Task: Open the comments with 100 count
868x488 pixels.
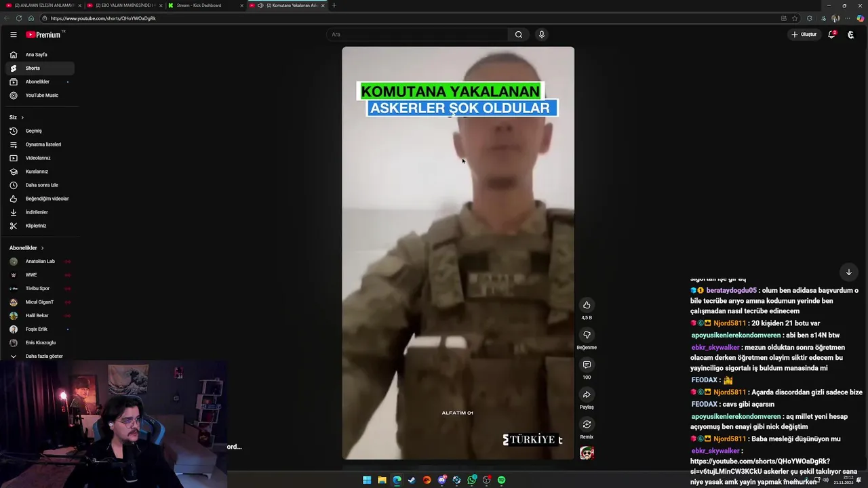Action: click(587, 365)
